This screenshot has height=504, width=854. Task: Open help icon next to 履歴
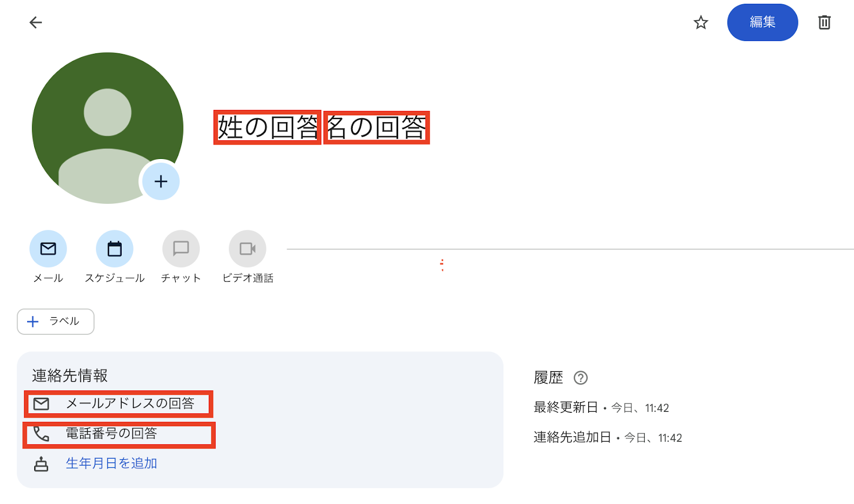[x=580, y=378]
